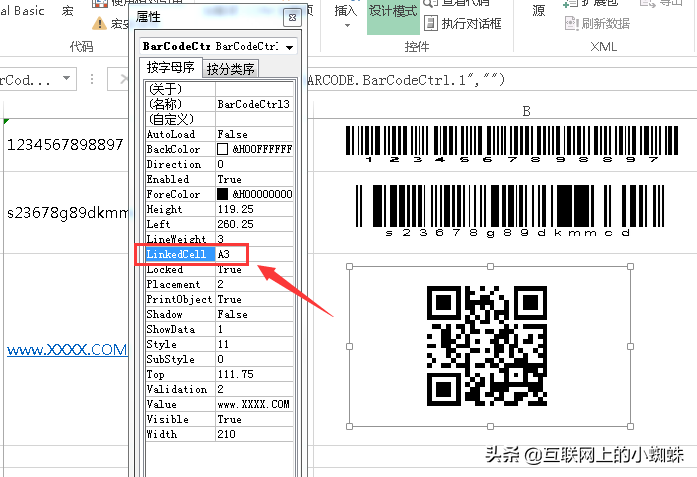Select the Direction property row
This screenshot has width=697, height=477.
(x=220, y=164)
